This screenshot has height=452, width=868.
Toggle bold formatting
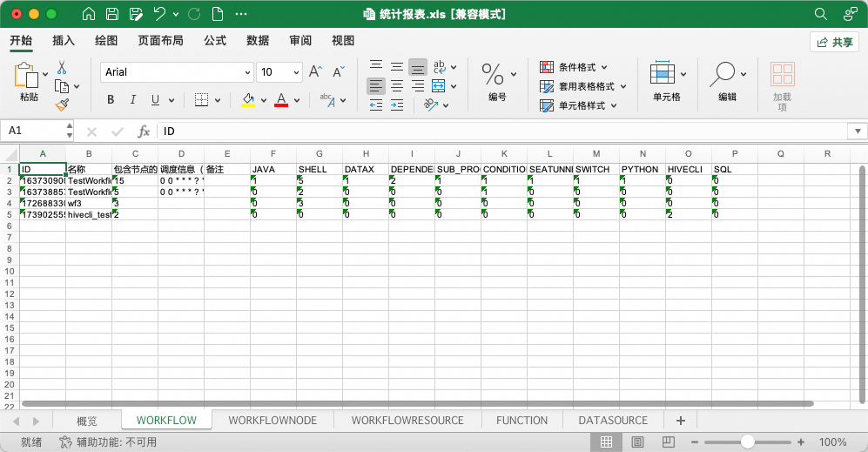coord(111,99)
